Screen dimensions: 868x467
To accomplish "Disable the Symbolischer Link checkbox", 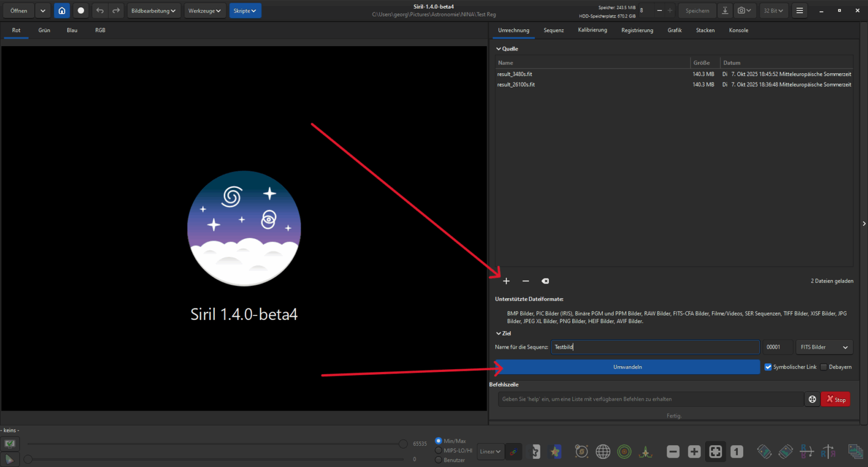I will (x=768, y=367).
